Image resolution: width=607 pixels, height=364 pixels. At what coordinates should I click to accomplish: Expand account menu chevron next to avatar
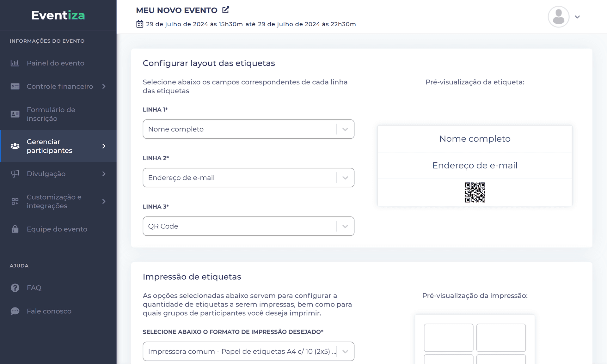coord(577,17)
